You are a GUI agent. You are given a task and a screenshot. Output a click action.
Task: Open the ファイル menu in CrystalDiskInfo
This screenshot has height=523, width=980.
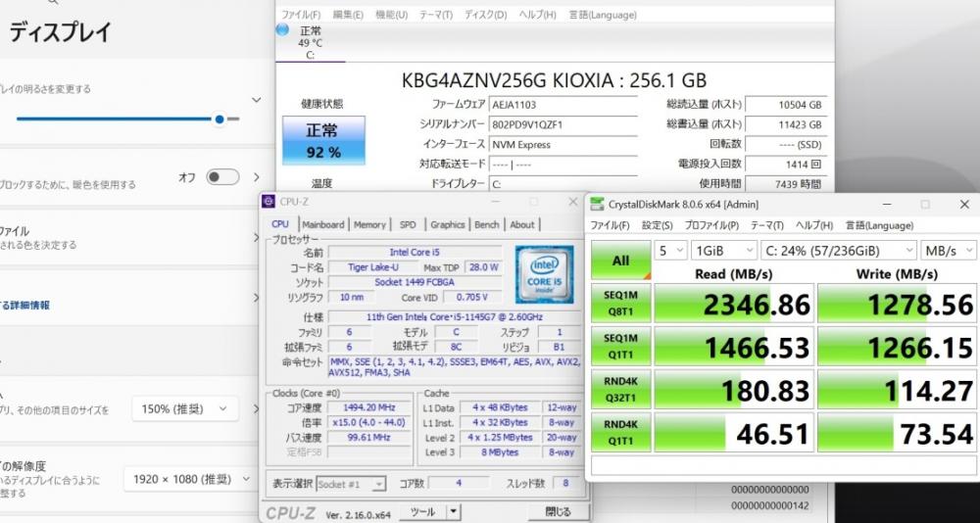(x=301, y=15)
